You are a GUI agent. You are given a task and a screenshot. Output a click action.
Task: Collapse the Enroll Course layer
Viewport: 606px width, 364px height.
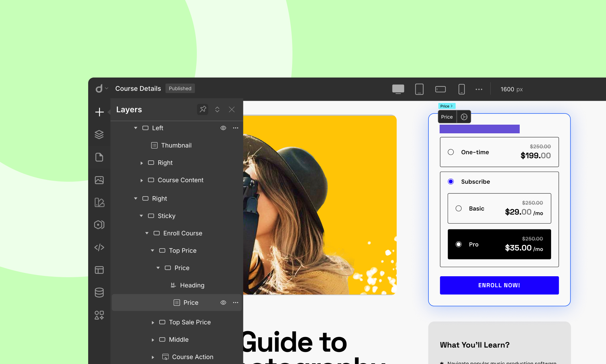[147, 233]
